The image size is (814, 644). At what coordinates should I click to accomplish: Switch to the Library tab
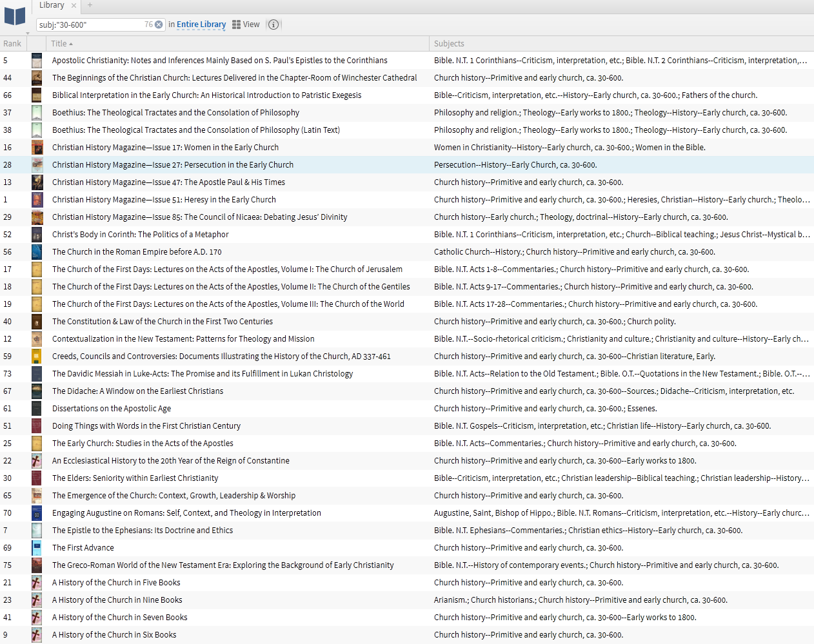click(x=52, y=5)
